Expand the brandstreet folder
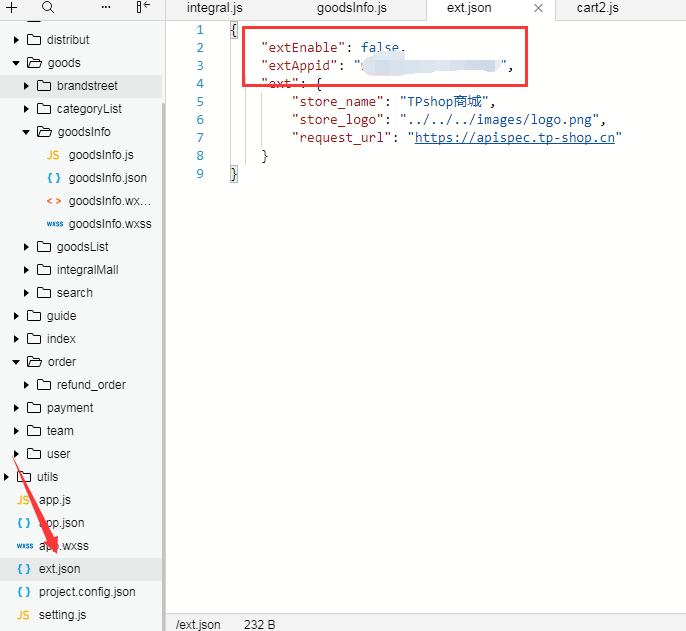Viewport: 686px width, 631px height. coord(27,86)
